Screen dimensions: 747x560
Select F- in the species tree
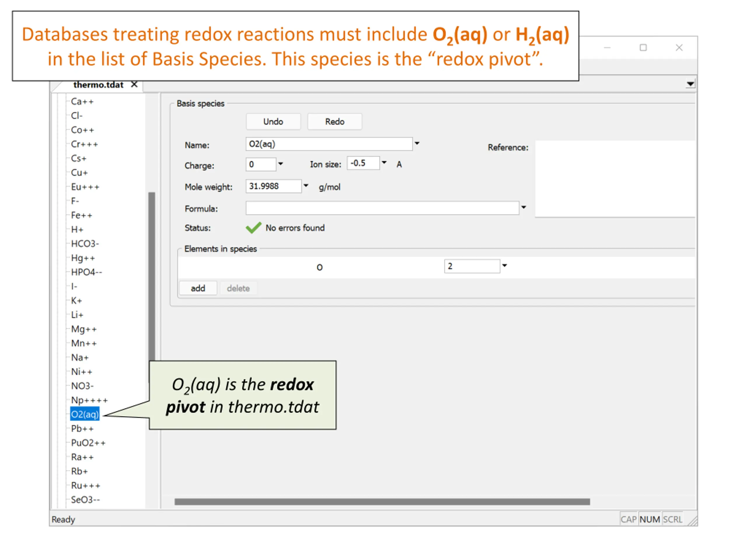click(x=75, y=201)
